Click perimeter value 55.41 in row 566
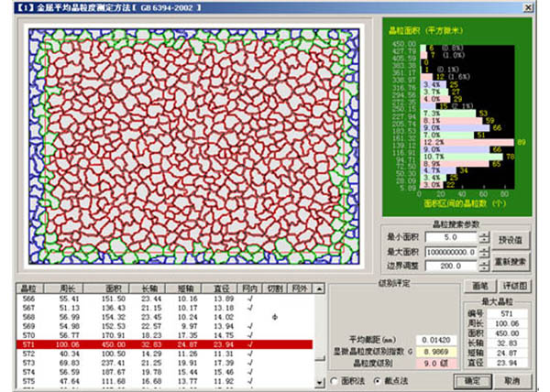550x392 pixels. point(69,299)
